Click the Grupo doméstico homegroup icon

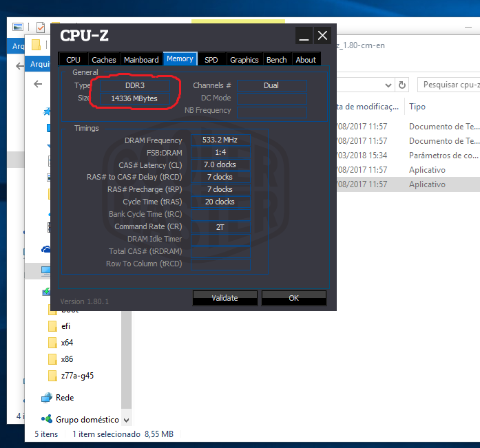point(47,419)
